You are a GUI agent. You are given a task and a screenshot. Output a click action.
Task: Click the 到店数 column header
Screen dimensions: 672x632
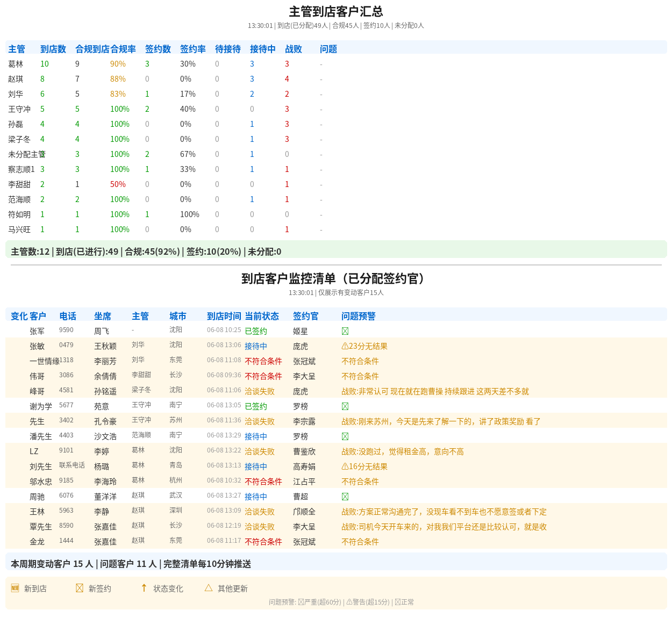tap(53, 49)
